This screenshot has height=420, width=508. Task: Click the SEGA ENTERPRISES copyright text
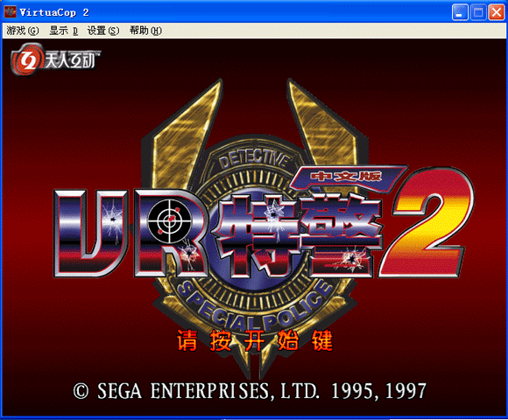(x=250, y=391)
